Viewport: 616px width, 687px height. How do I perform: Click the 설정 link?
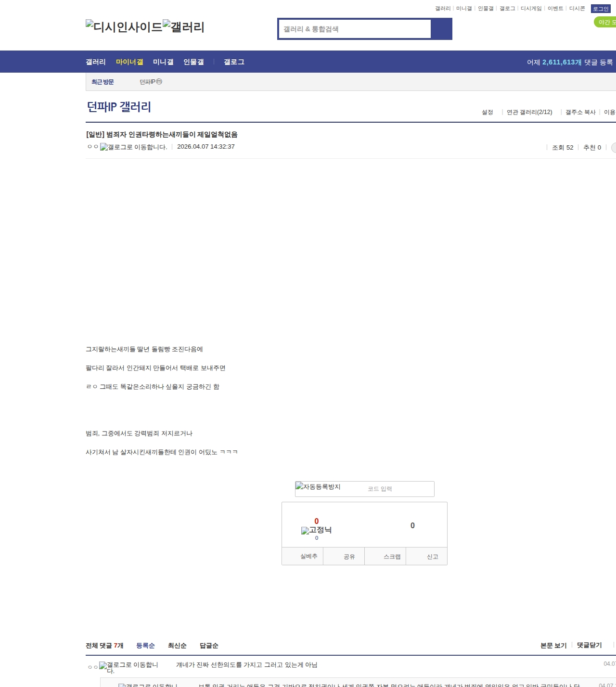[488, 112]
